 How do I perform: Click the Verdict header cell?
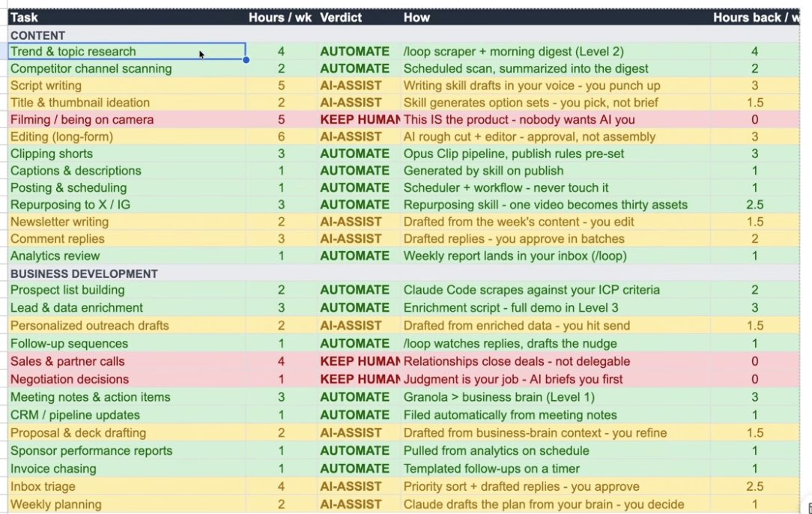358,18
